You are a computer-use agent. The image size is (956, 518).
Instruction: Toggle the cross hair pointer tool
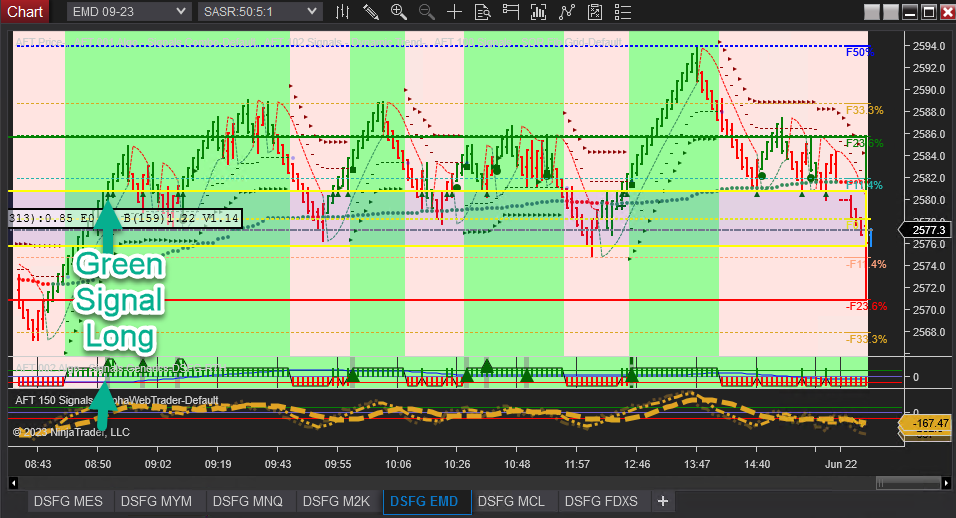click(454, 12)
